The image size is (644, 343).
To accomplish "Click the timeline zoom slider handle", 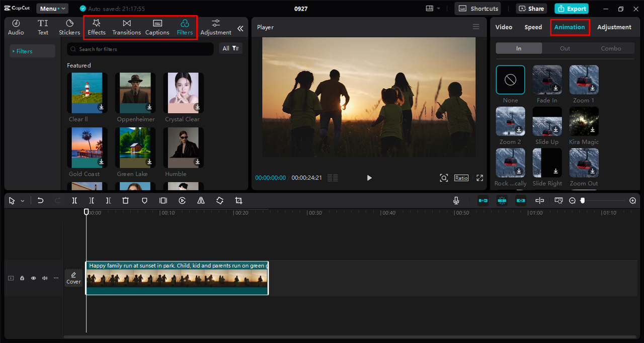I will coord(583,200).
